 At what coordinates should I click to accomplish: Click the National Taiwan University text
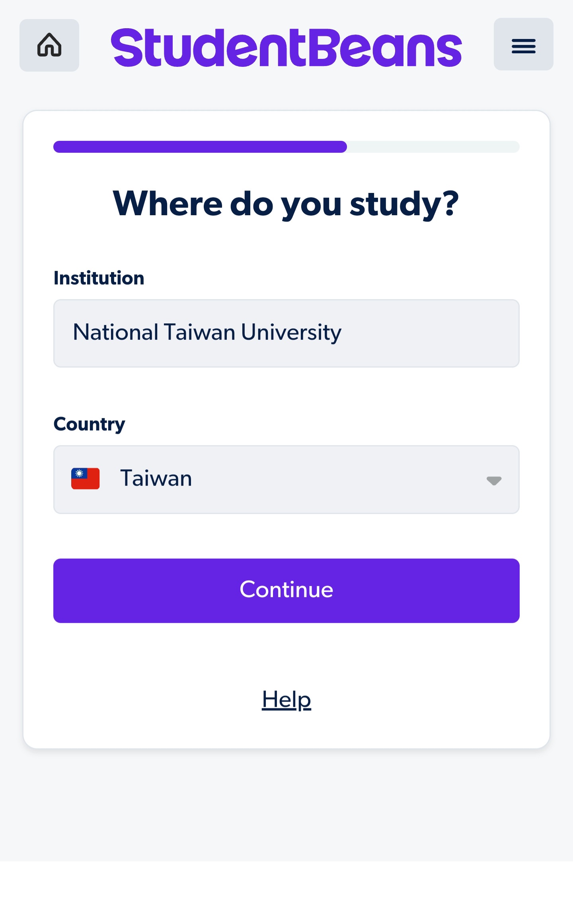click(x=207, y=333)
